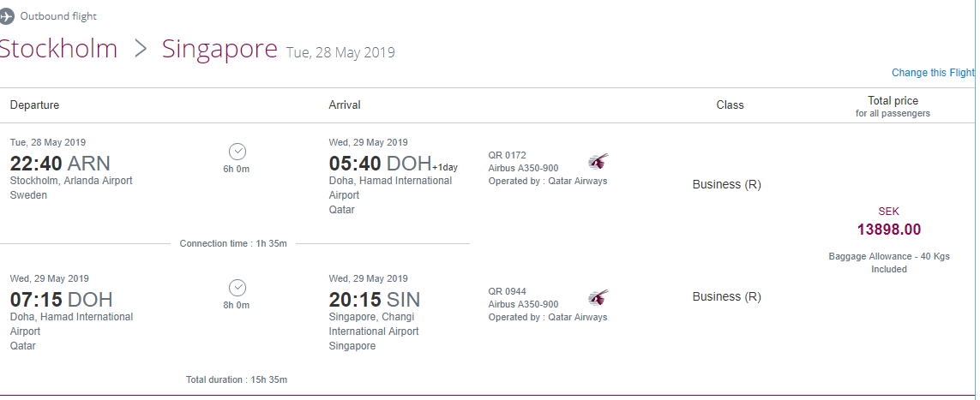Image resolution: width=980 pixels, height=400 pixels.
Task: Click the 22:40 ARN departure time
Action: coord(60,164)
